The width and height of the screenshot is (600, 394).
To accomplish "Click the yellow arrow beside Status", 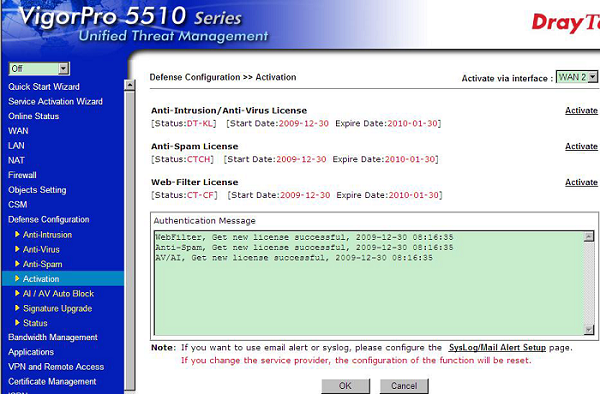I will click(x=17, y=322).
